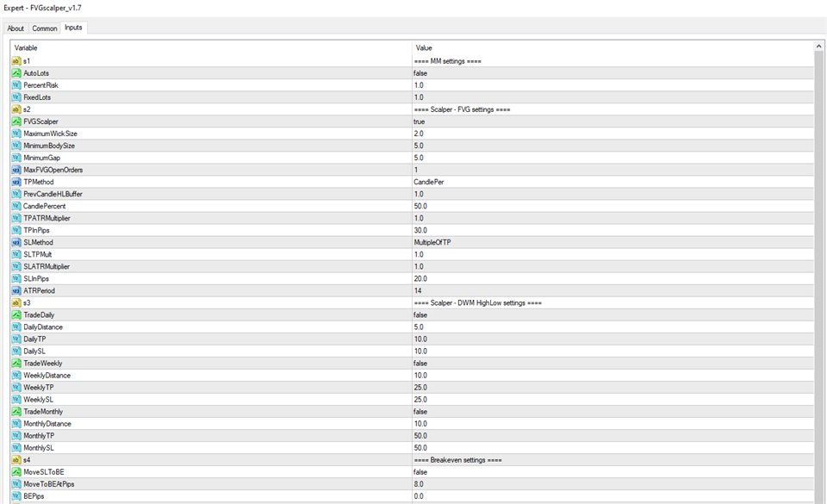Click the bool icon next to TradeMonthly

pos(16,412)
